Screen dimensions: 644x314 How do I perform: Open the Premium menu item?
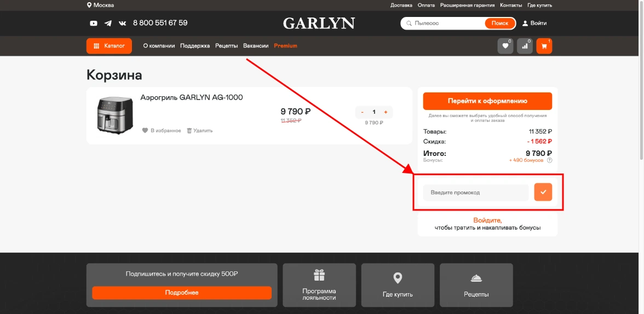(285, 46)
